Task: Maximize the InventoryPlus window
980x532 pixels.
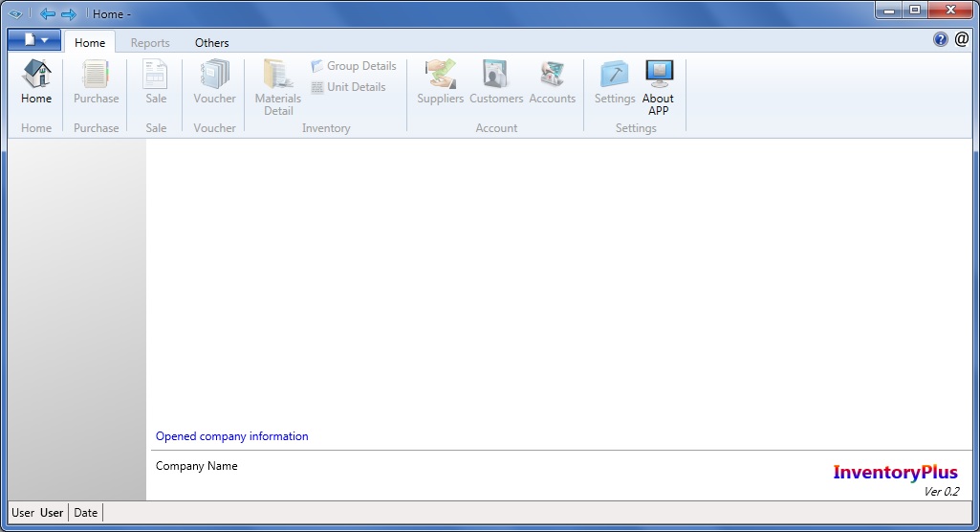Action: [915, 11]
